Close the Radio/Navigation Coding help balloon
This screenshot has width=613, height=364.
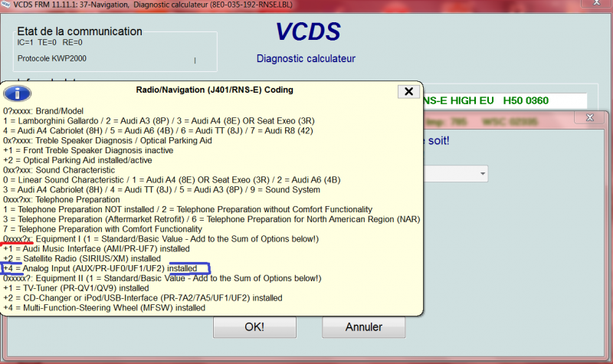[x=408, y=91]
